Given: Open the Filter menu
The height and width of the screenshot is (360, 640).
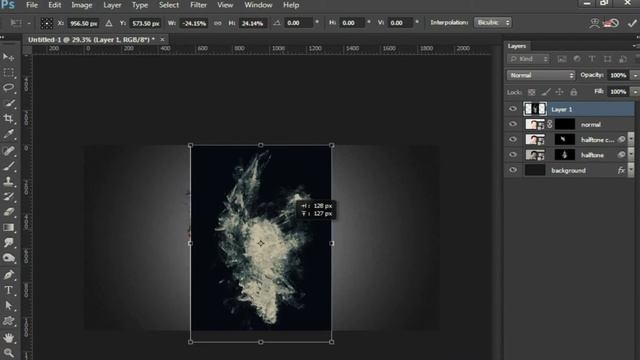Looking at the screenshot, I should pos(198,5).
